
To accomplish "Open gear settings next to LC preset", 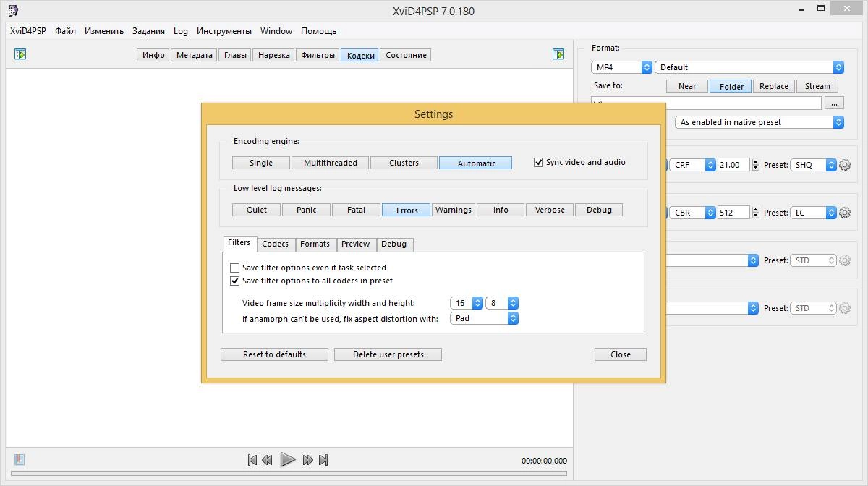I will coord(845,213).
